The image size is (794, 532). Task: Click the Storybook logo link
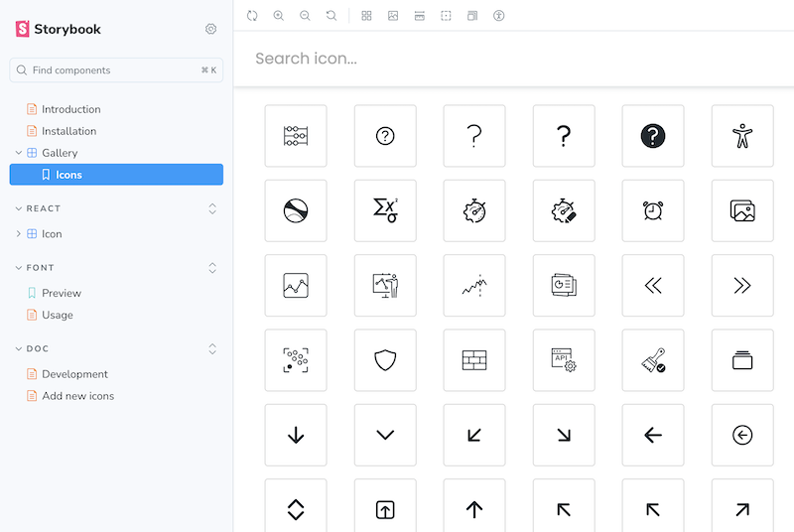click(x=58, y=29)
